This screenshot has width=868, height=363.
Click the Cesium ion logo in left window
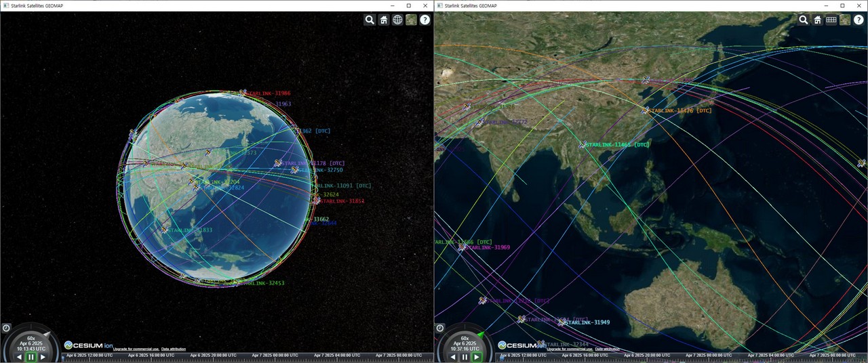pos(88,345)
